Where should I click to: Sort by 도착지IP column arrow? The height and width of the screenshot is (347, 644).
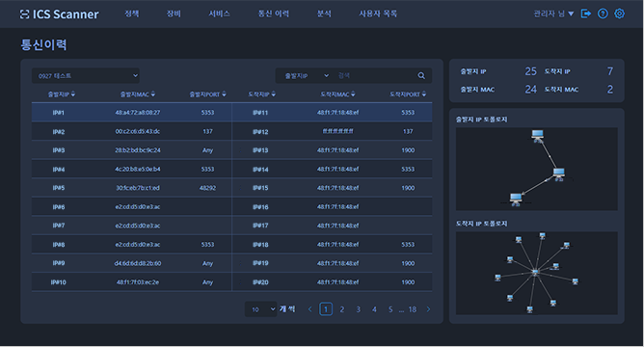point(274,94)
